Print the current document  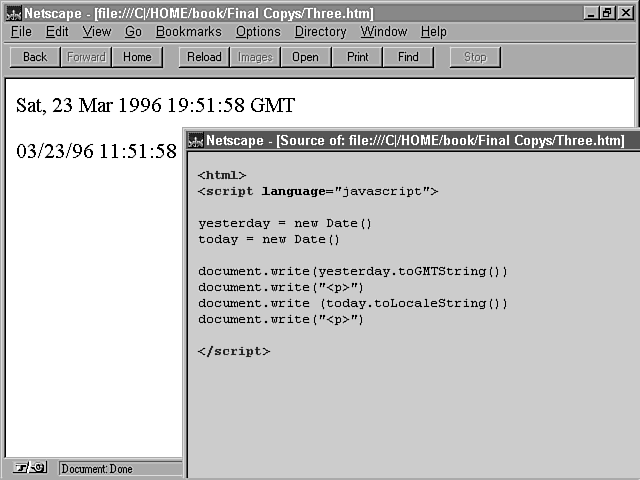coord(357,57)
